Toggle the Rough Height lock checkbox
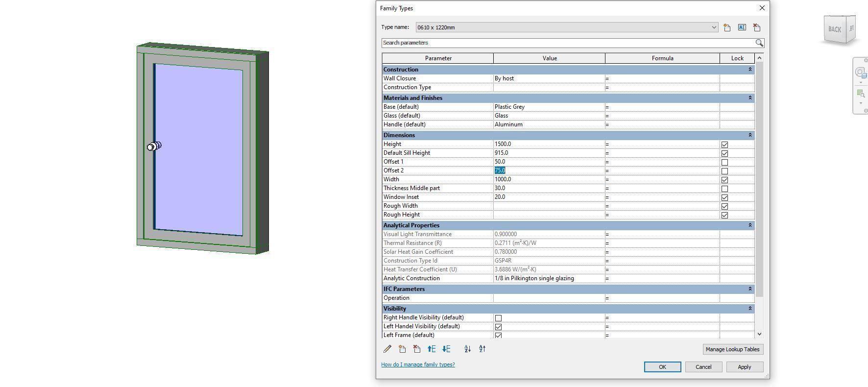 [x=724, y=215]
